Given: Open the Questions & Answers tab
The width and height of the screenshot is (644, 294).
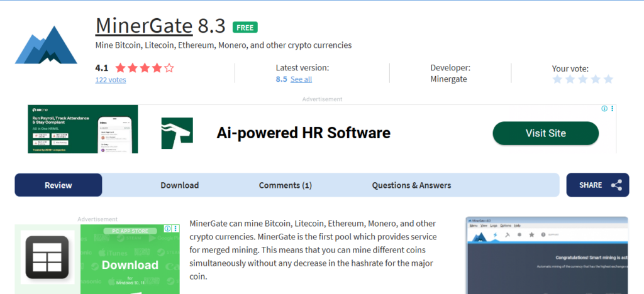Looking at the screenshot, I should coord(411,185).
